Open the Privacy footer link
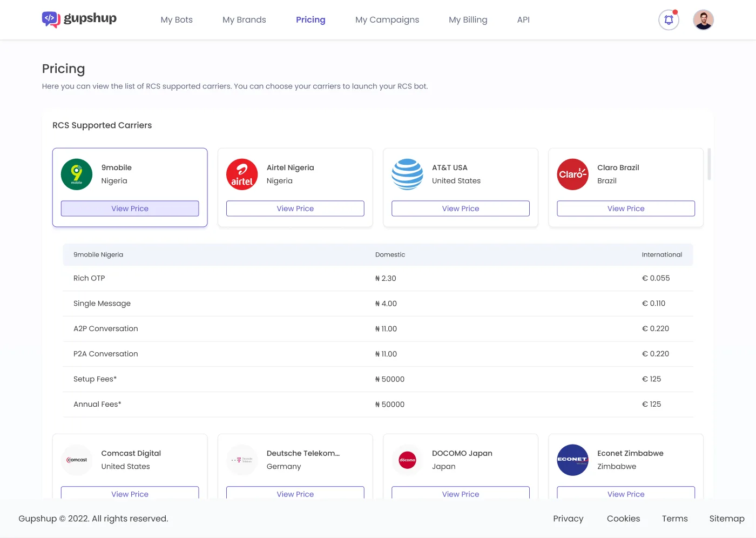Image resolution: width=756 pixels, height=538 pixels. tap(568, 519)
